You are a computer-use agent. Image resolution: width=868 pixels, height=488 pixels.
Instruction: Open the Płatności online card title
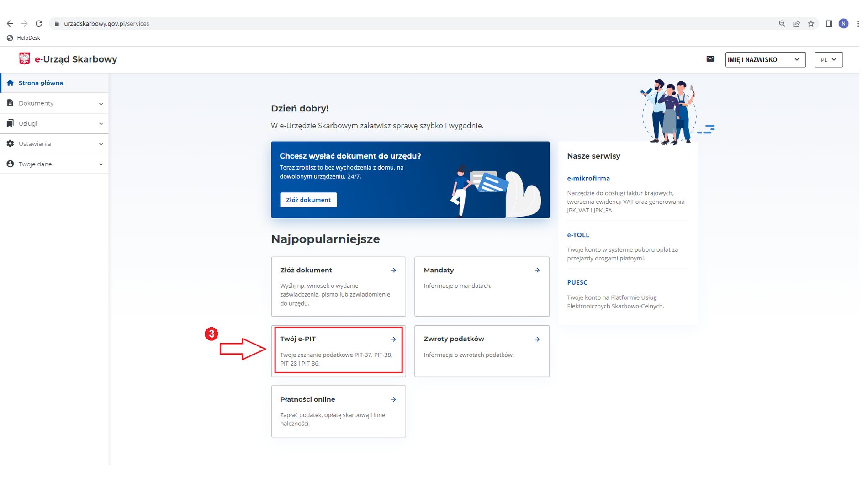click(x=307, y=399)
